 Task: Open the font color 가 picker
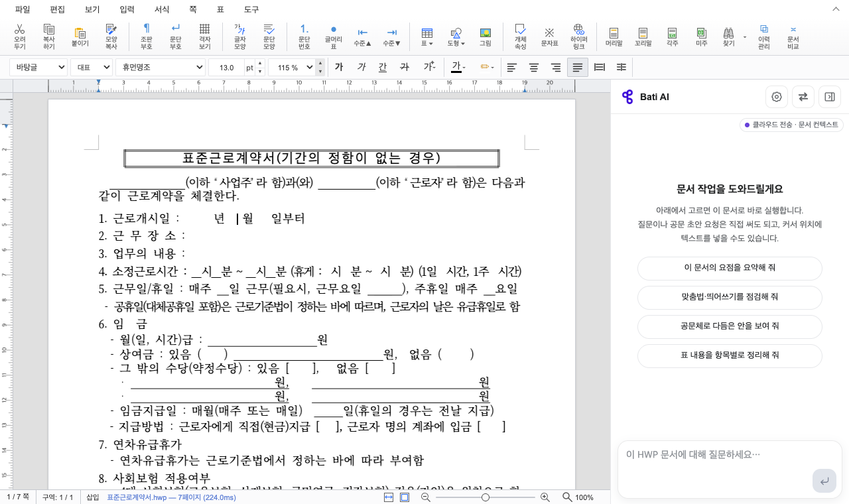click(458, 67)
